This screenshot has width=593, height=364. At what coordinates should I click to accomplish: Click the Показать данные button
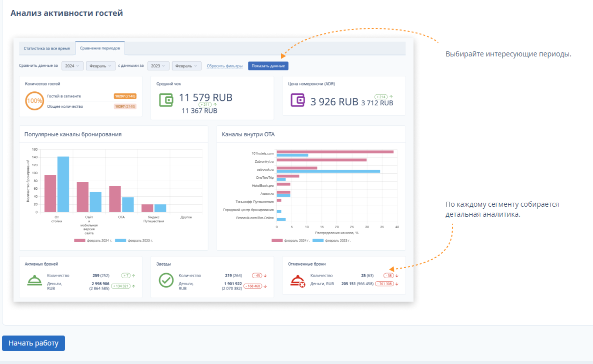(268, 66)
